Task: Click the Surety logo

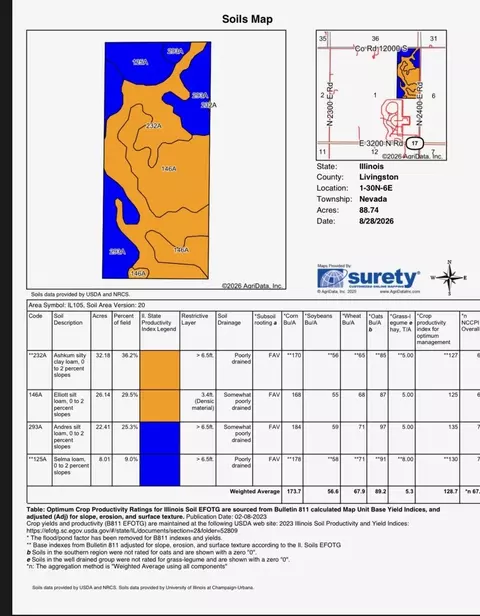Action: coord(368,279)
